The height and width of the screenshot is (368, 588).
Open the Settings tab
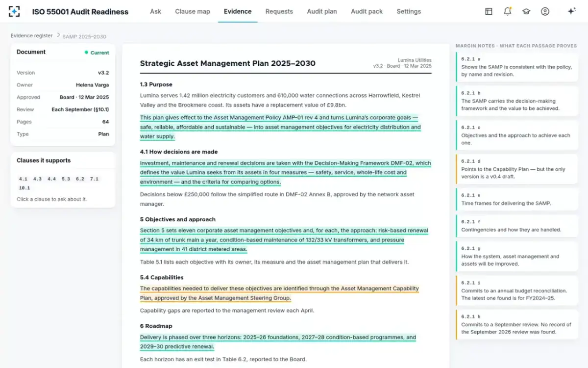pyautogui.click(x=409, y=11)
